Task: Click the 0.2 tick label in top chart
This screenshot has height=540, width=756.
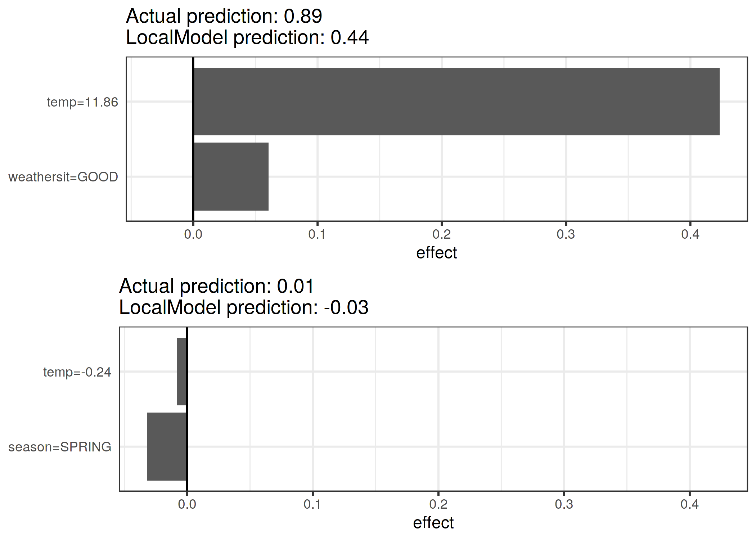Action: coord(442,234)
